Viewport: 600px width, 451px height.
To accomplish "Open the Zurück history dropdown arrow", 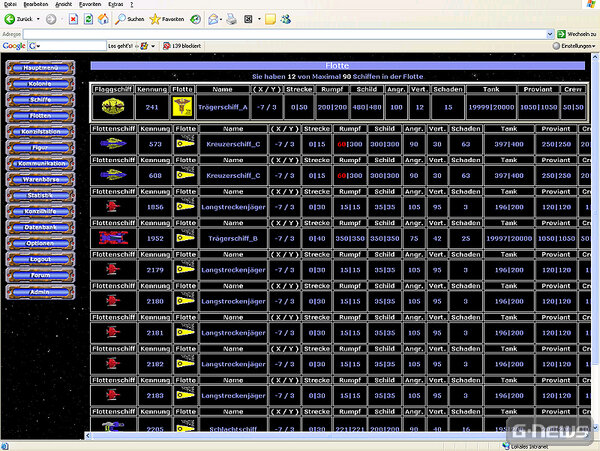I will (x=37, y=19).
